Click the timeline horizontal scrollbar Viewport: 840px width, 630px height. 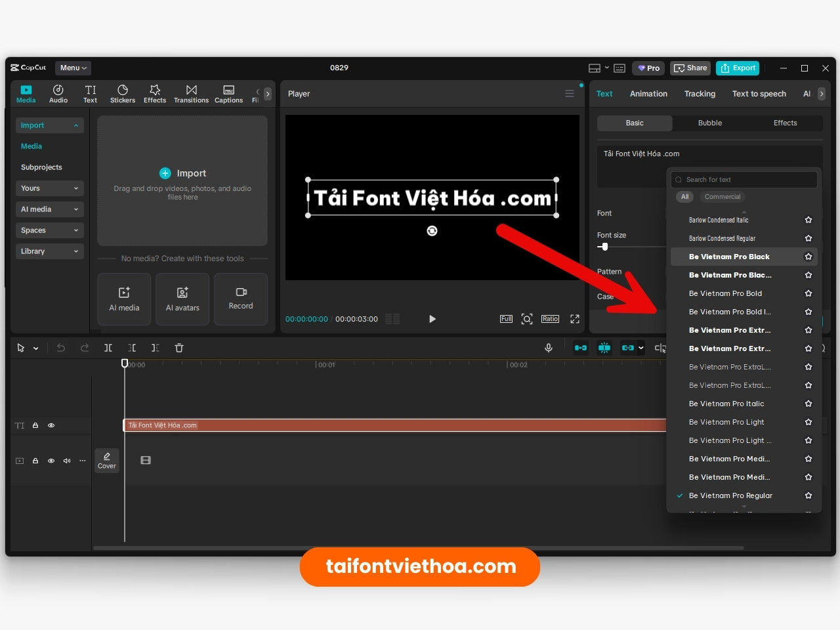click(x=419, y=548)
